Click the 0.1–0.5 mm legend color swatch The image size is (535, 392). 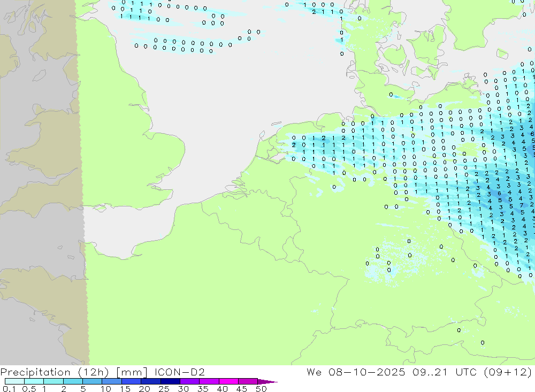click(14, 381)
